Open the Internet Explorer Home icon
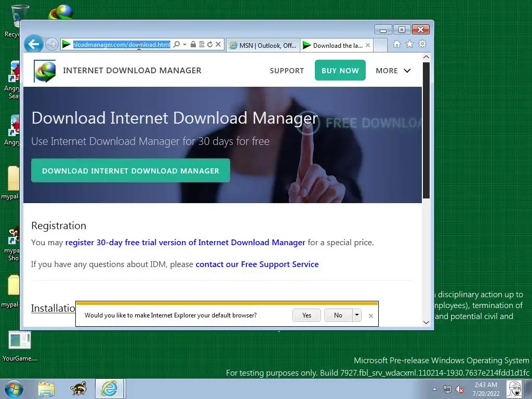 coord(396,44)
